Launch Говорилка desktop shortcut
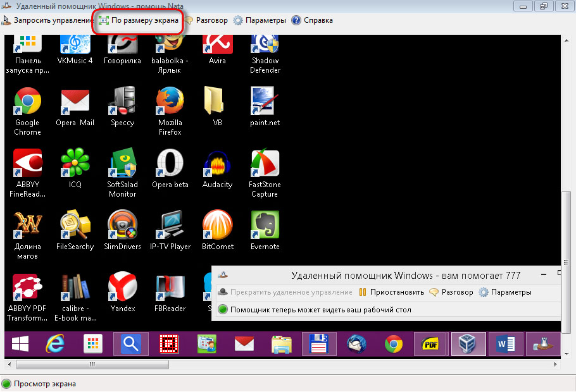This screenshot has height=392, width=576. tap(122, 49)
